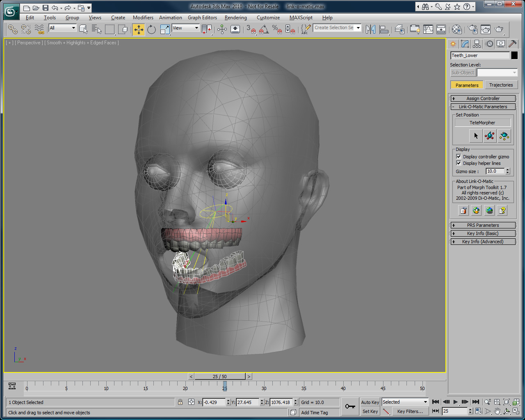Open the Selected key filter dropdown
Screen dimensions: 525x420
pos(405,402)
